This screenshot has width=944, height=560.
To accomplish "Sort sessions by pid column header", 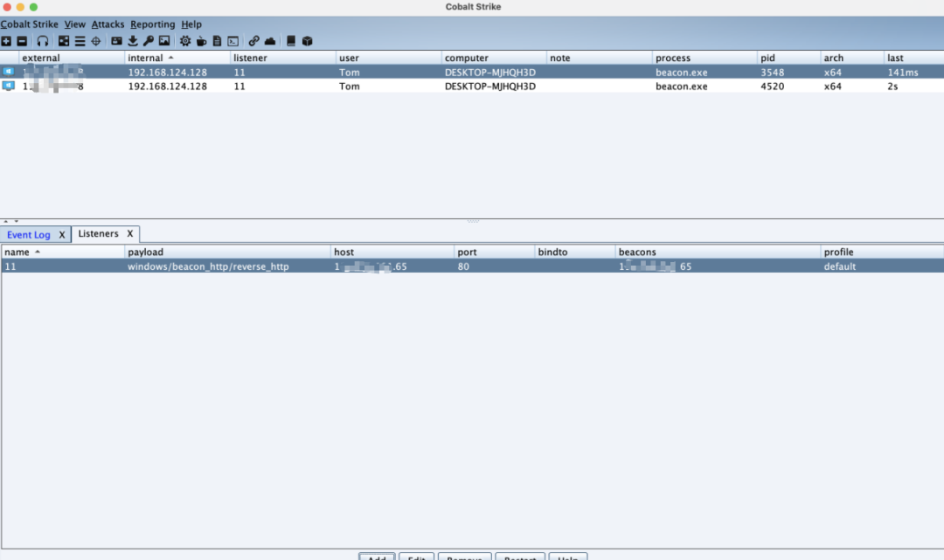I will click(x=788, y=58).
